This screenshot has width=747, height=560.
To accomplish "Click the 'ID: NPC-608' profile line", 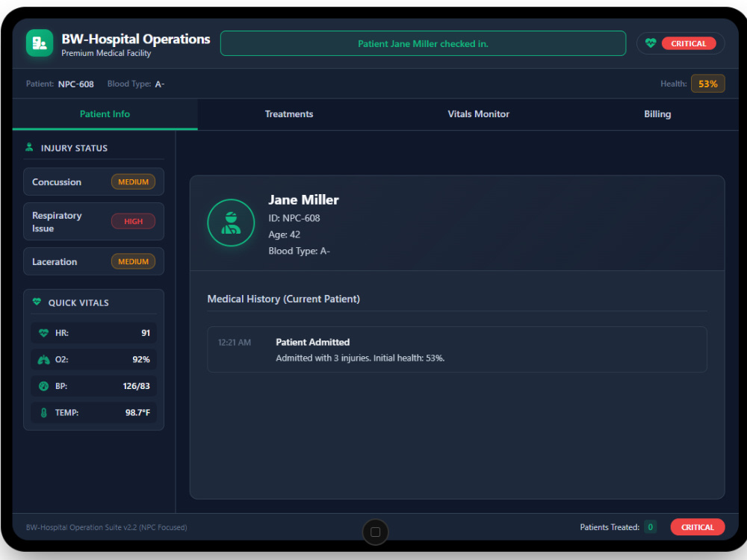I will [294, 218].
